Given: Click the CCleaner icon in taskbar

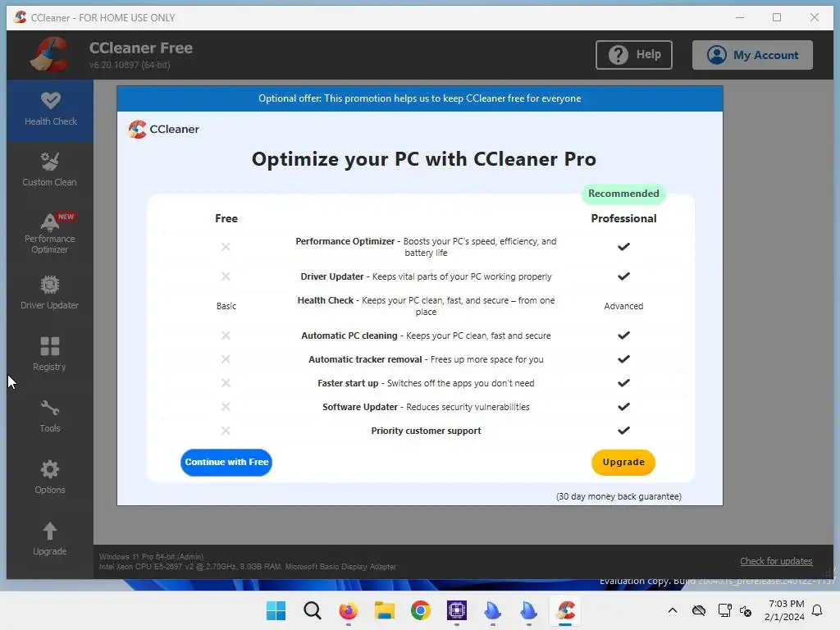Looking at the screenshot, I should 565,610.
